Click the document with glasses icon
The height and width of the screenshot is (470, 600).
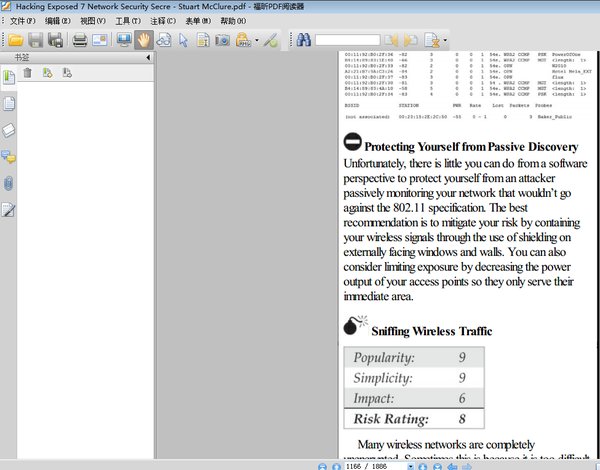pyautogui.click(x=164, y=40)
